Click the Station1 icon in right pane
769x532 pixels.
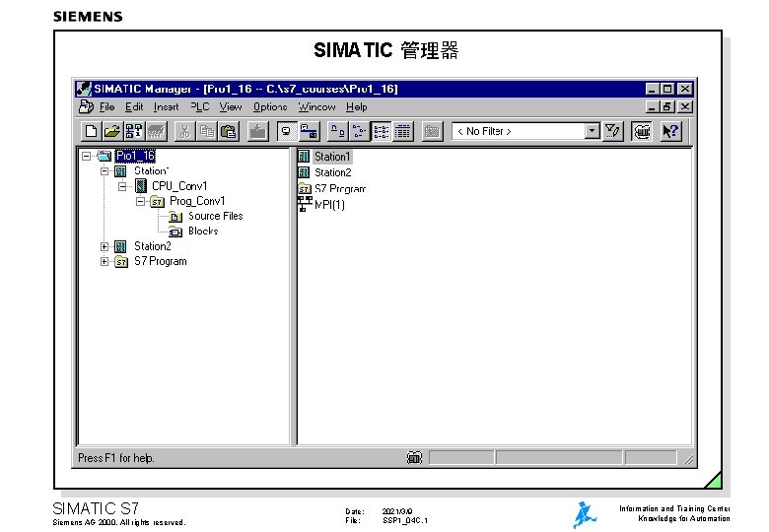tap(304, 157)
